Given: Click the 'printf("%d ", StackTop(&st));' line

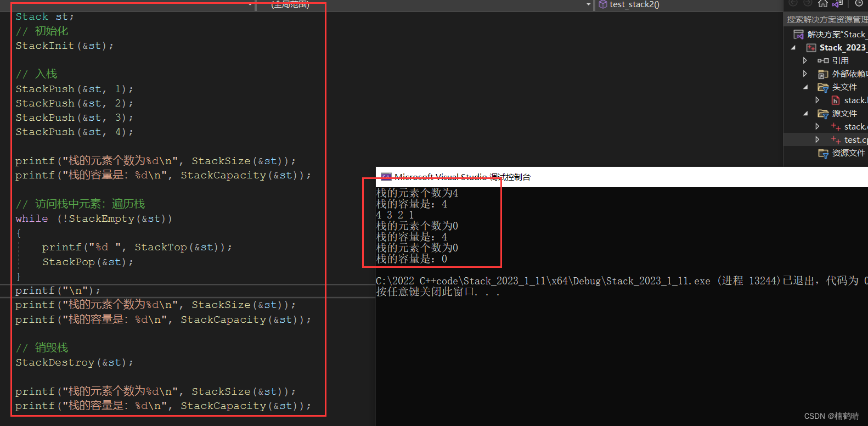Looking at the screenshot, I should [137, 248].
